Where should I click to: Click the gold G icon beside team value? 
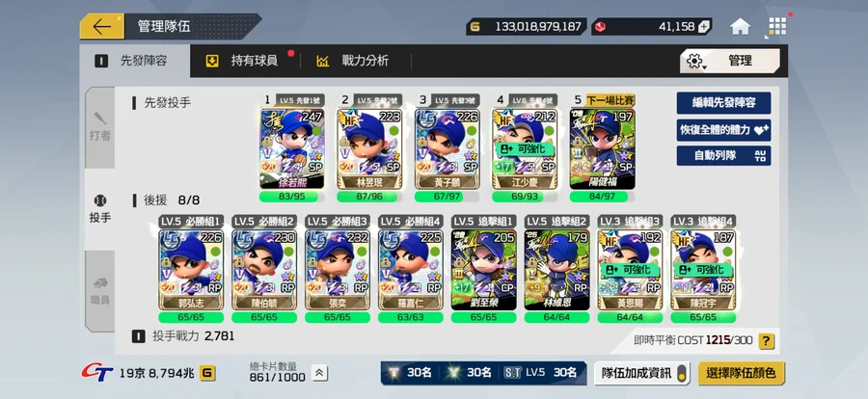point(207,373)
